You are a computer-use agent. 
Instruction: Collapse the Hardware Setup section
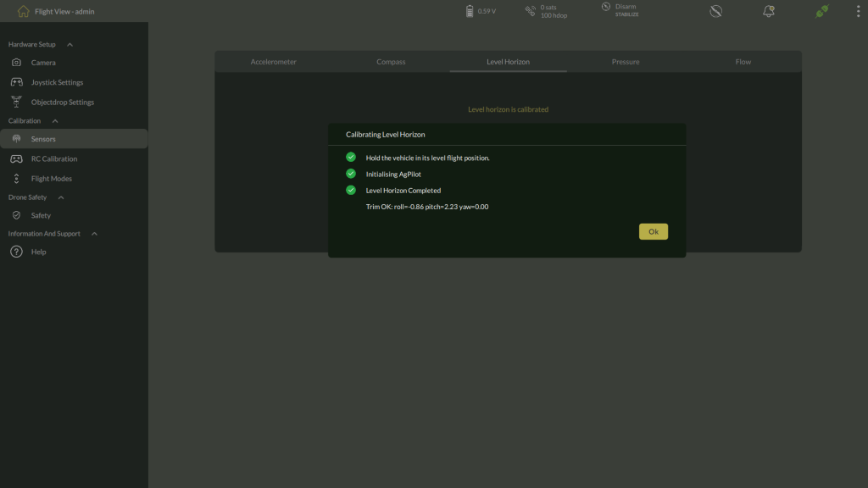tap(70, 44)
